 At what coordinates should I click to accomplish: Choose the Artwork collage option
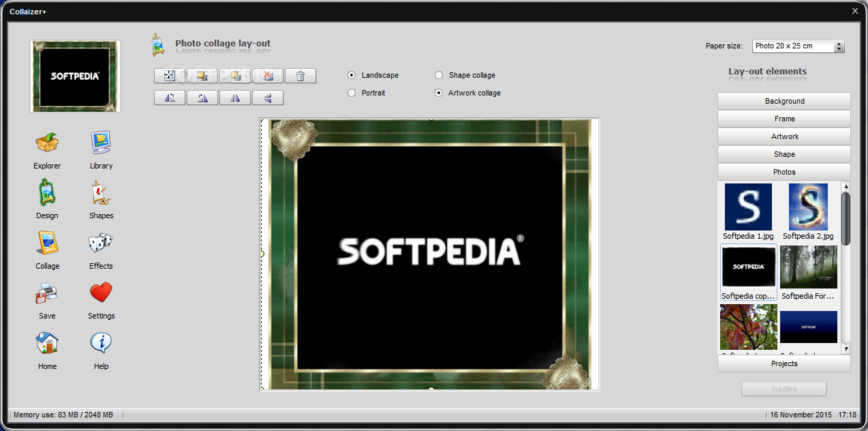(x=439, y=93)
